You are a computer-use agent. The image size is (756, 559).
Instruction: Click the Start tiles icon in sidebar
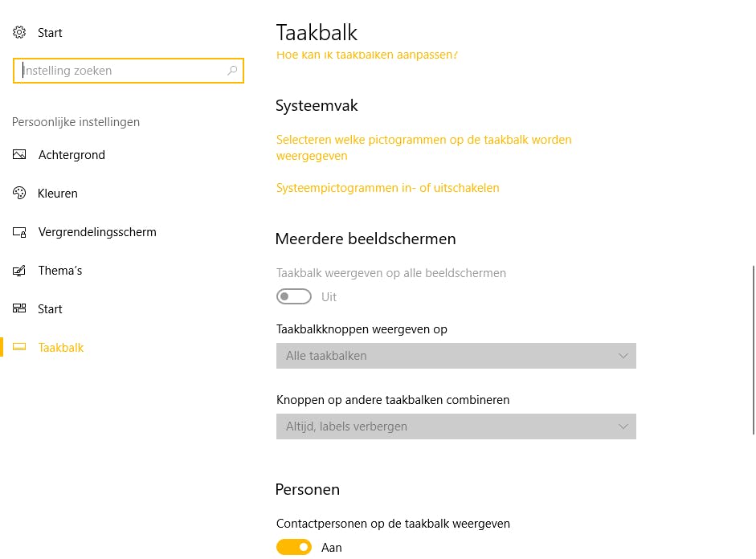[x=19, y=309]
